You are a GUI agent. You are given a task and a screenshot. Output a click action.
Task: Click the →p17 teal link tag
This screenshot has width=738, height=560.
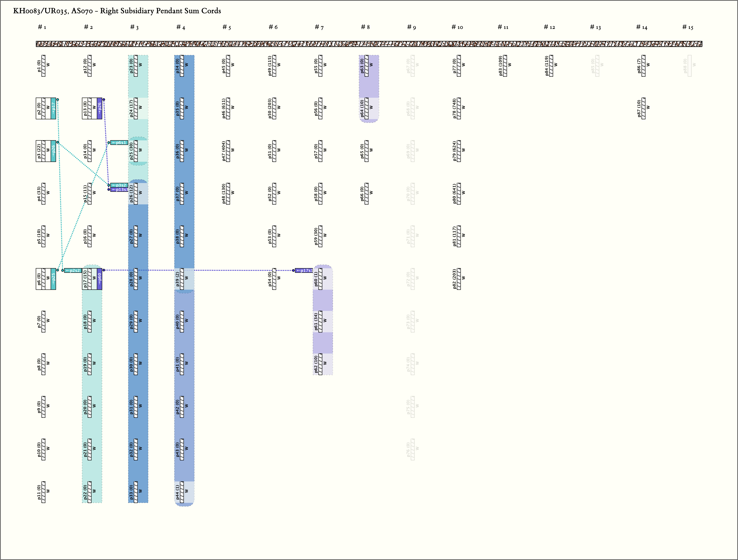pos(53,109)
